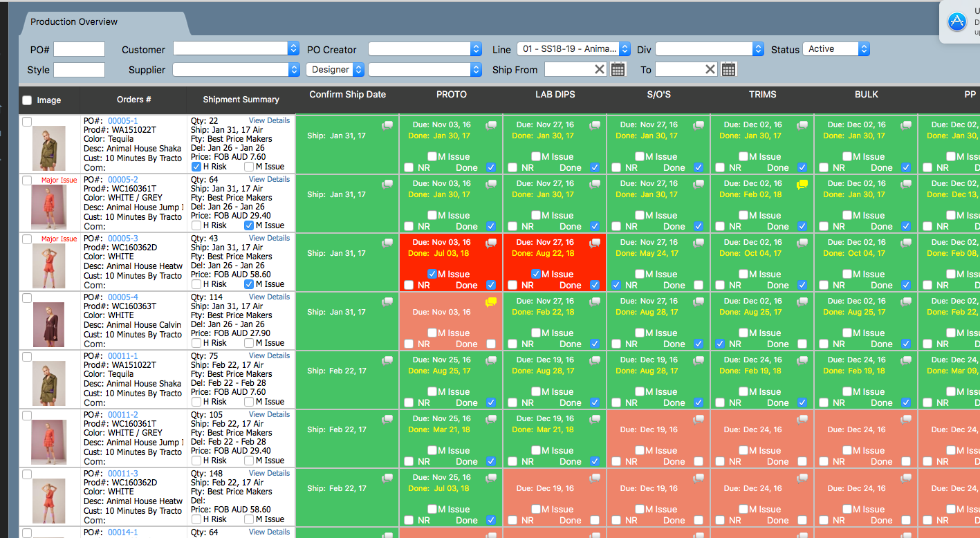
Task: Click the Shipment Summary column header
Action: click(x=241, y=100)
